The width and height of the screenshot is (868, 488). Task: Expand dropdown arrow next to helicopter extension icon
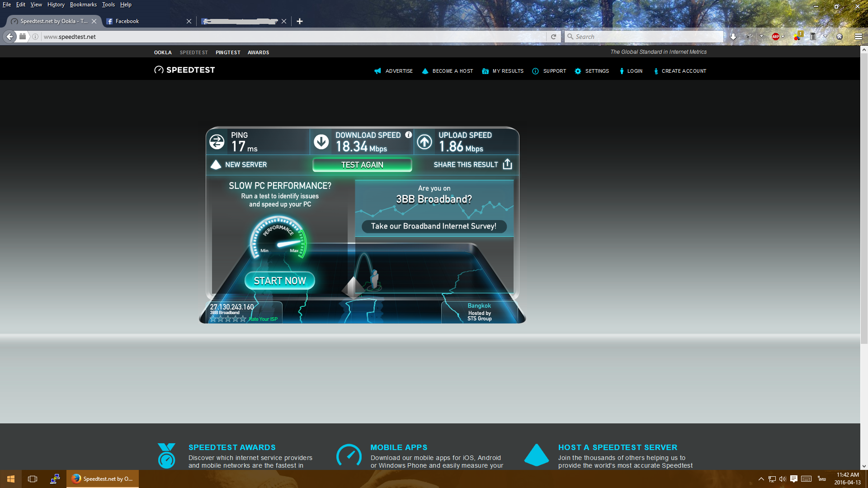pyautogui.click(x=761, y=37)
